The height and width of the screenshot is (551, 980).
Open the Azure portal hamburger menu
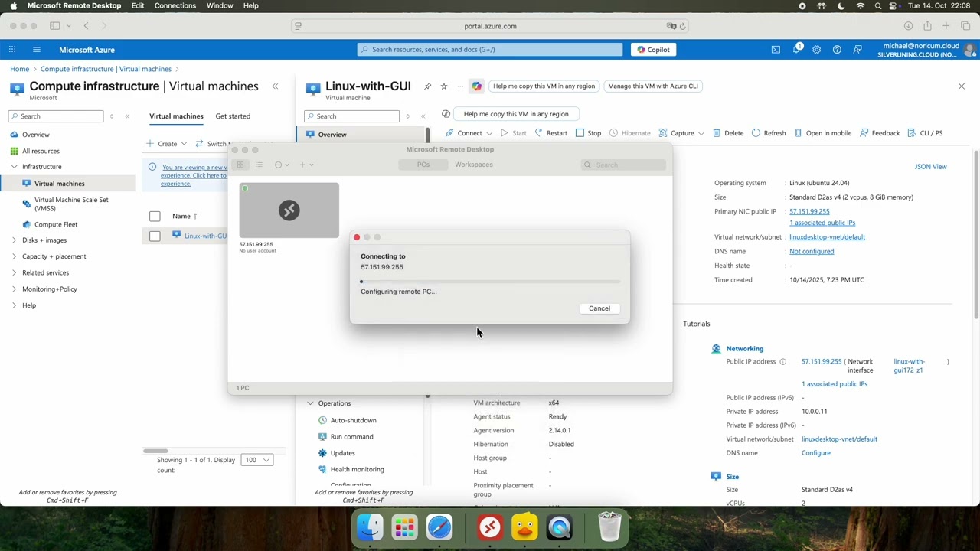(36, 50)
